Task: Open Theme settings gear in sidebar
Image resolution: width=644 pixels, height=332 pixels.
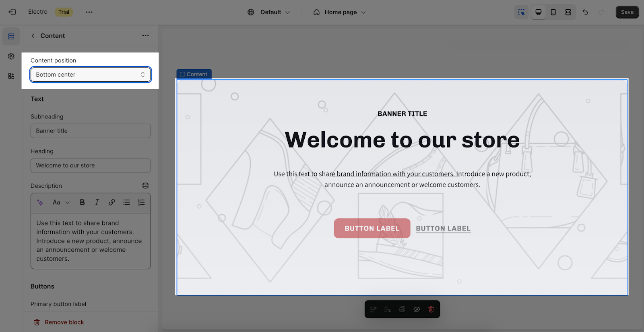Action: (x=11, y=56)
